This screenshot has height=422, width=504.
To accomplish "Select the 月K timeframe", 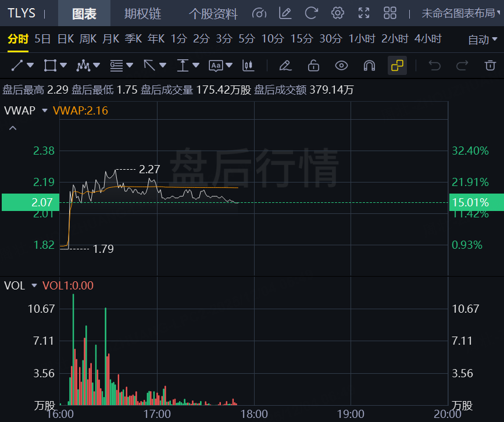I will (x=111, y=39).
